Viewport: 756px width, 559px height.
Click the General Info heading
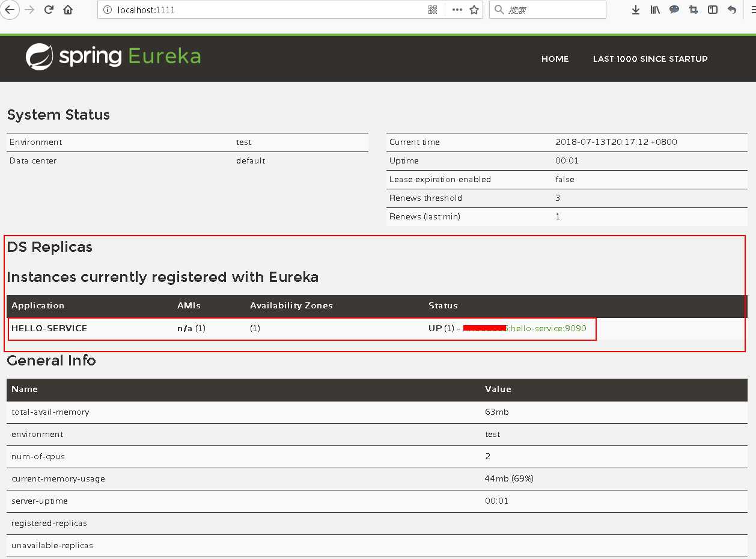point(51,361)
